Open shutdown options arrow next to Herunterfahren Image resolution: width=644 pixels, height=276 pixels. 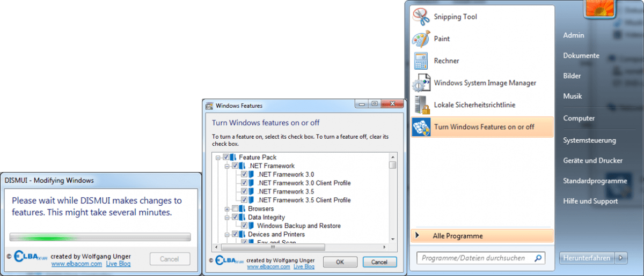[x=621, y=258]
